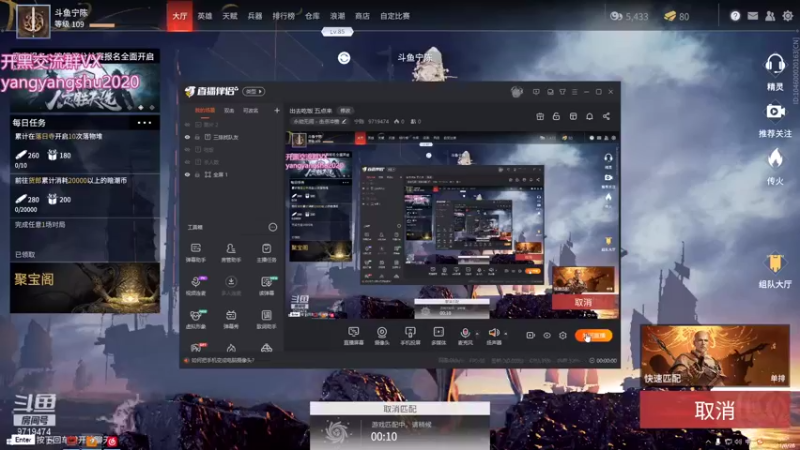Toggle visibility of the 三排找队友 layer
The image size is (800, 450).
(187, 137)
